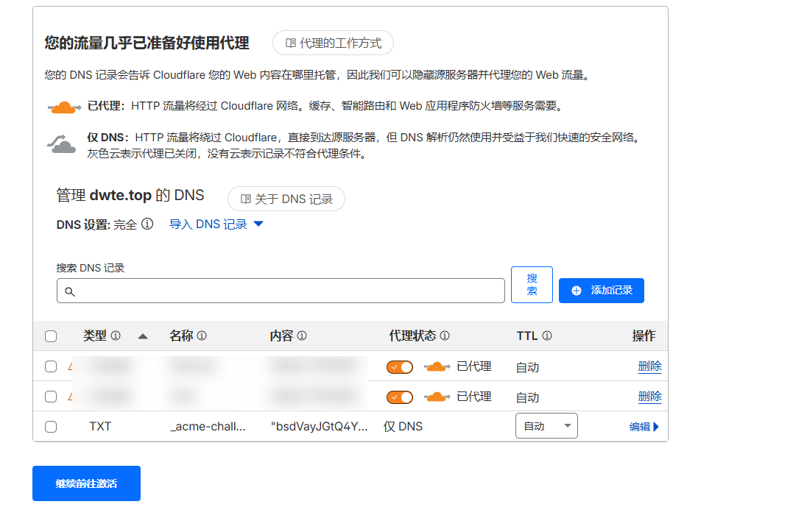Click the 管理 dwte.top 的 DNS heading
Screen dimensions: 793x532
tap(130, 195)
